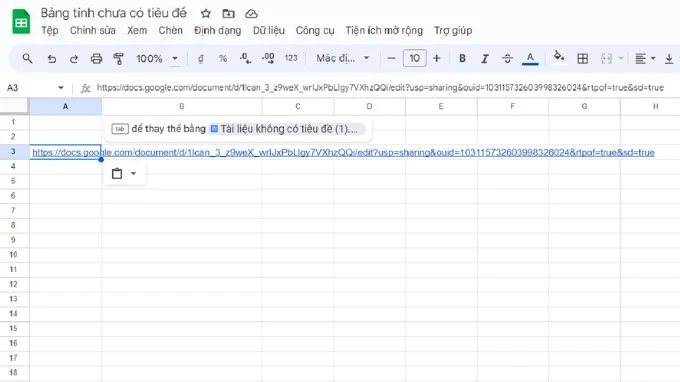Select column F header
Image resolution: width=680 pixels, height=382 pixels.
click(513, 106)
